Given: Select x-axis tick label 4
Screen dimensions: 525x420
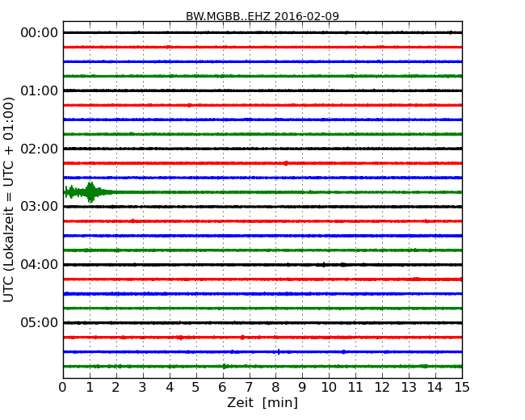Looking at the screenshot, I should tap(170, 388).
